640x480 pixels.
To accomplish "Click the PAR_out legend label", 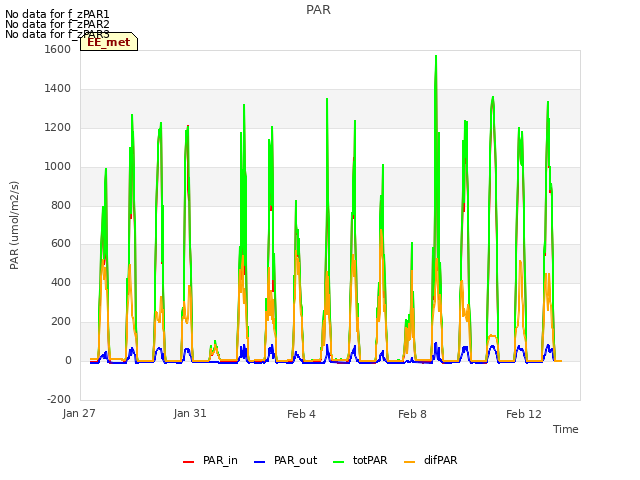I will 296,460.
